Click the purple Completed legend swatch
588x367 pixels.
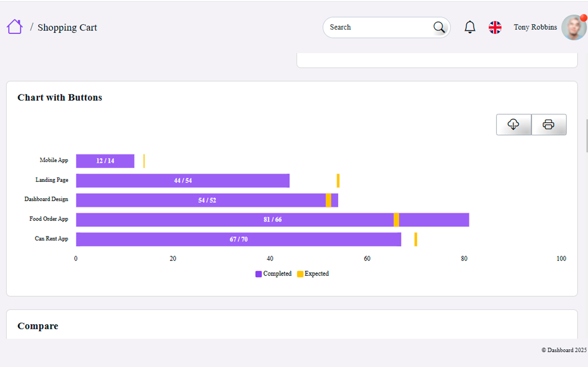click(x=258, y=274)
